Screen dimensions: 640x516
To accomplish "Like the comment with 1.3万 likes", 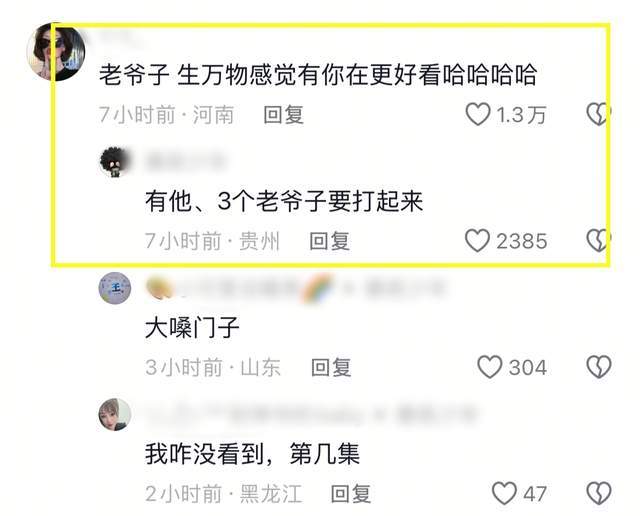I will click(x=478, y=114).
